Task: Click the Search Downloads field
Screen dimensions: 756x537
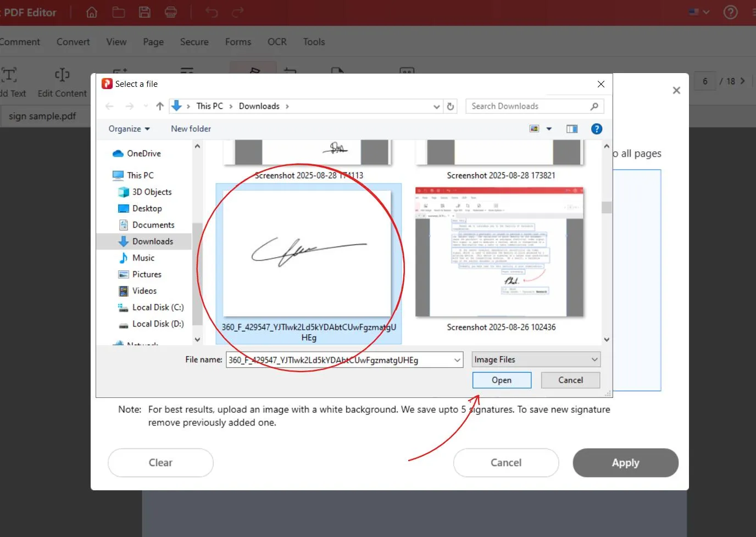Action: coord(527,106)
